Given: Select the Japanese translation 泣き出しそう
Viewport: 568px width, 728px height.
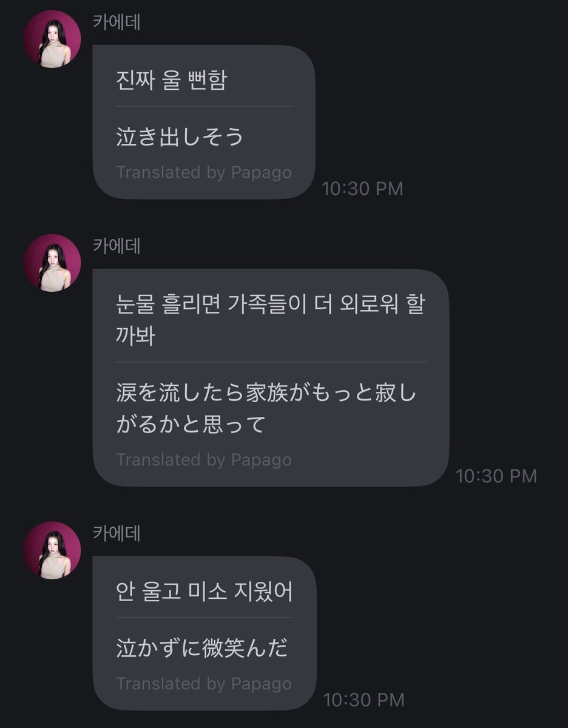Looking at the screenshot, I should [x=180, y=137].
